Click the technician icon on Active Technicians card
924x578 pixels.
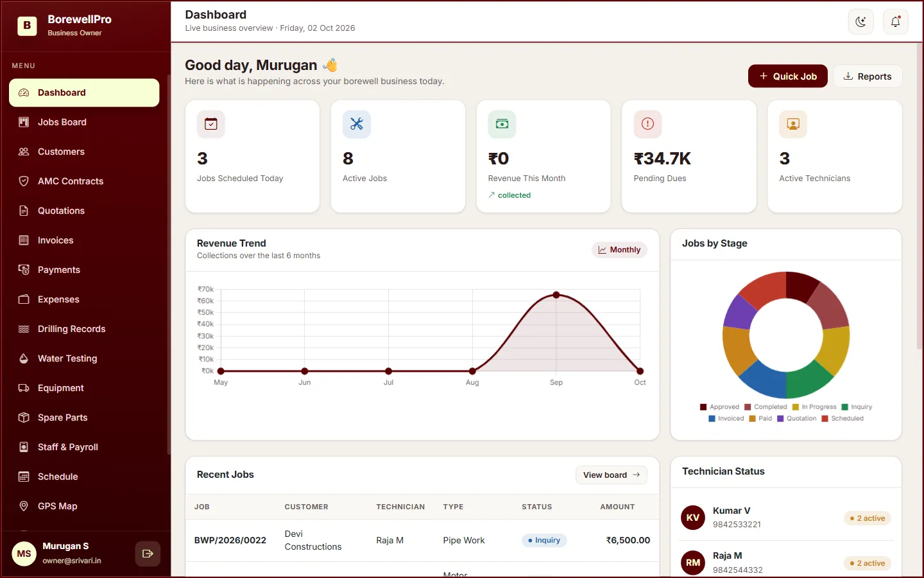coord(793,124)
